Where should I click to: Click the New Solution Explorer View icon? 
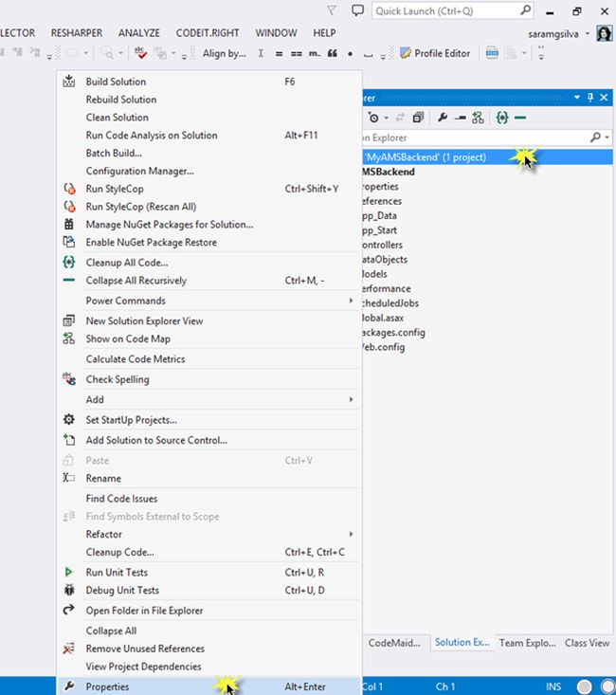[x=68, y=320]
